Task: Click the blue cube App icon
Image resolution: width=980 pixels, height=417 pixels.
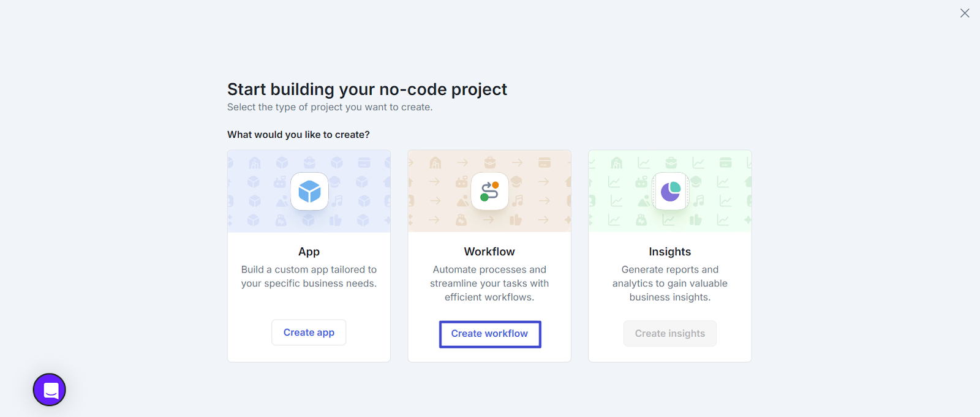Action: [309, 192]
